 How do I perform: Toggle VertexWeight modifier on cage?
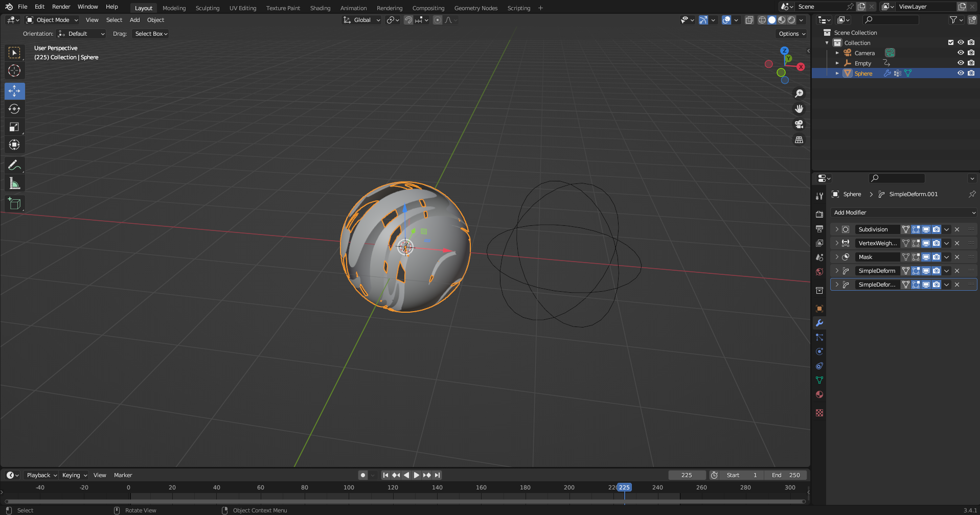tap(906, 243)
